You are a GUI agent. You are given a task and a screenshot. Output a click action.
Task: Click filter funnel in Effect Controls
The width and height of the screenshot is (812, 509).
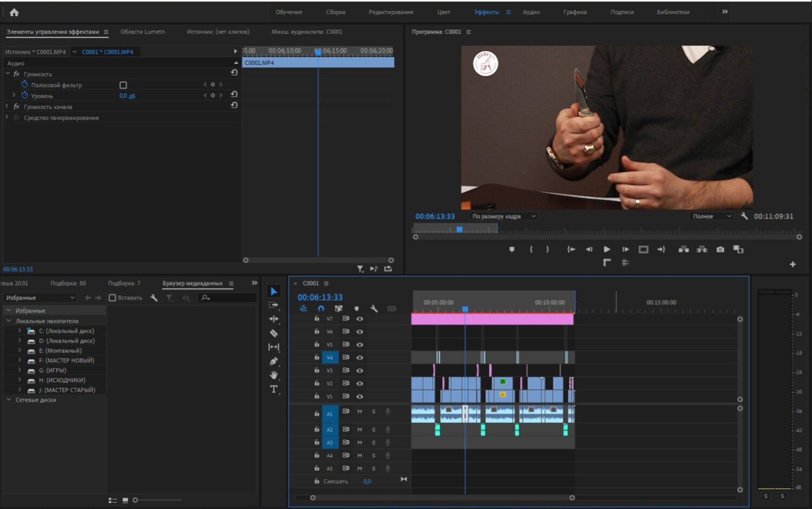click(x=360, y=269)
